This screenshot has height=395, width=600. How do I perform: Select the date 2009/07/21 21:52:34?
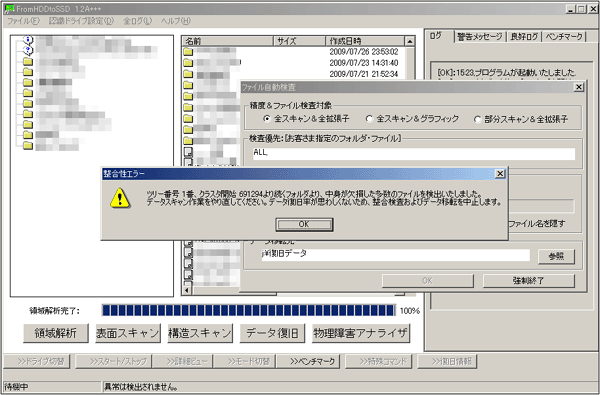tap(364, 73)
